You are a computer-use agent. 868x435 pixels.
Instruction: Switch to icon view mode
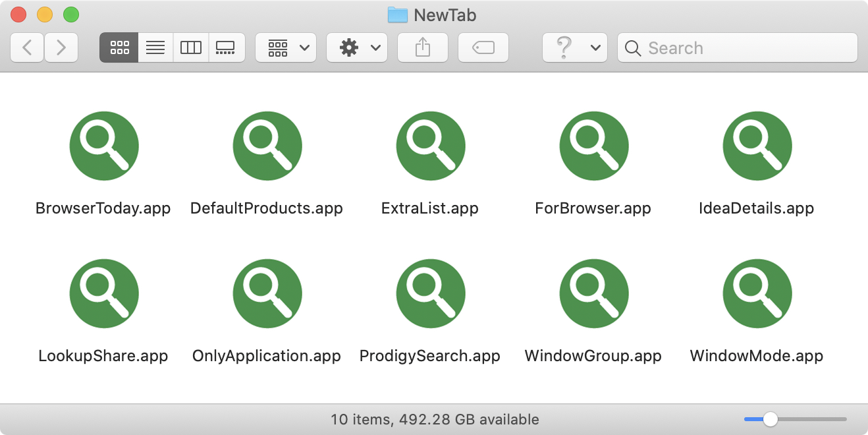point(119,47)
